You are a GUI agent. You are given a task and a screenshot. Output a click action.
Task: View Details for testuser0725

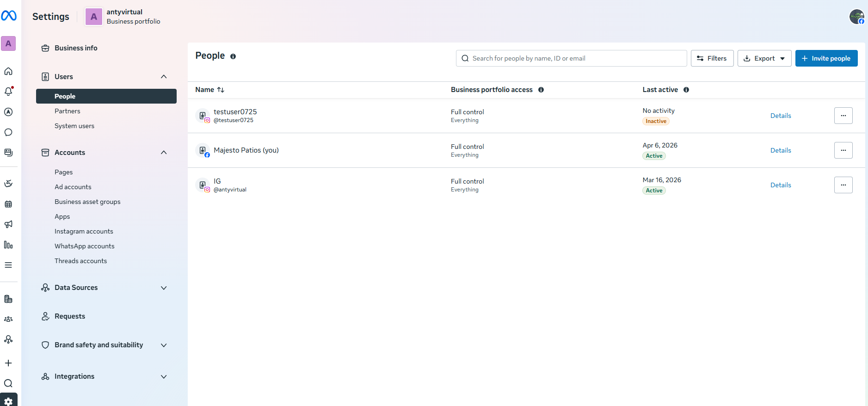(781, 116)
